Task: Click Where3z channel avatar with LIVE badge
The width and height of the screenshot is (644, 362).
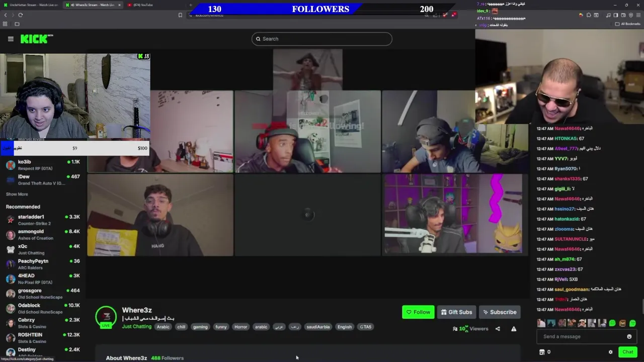Action: pyautogui.click(x=106, y=317)
